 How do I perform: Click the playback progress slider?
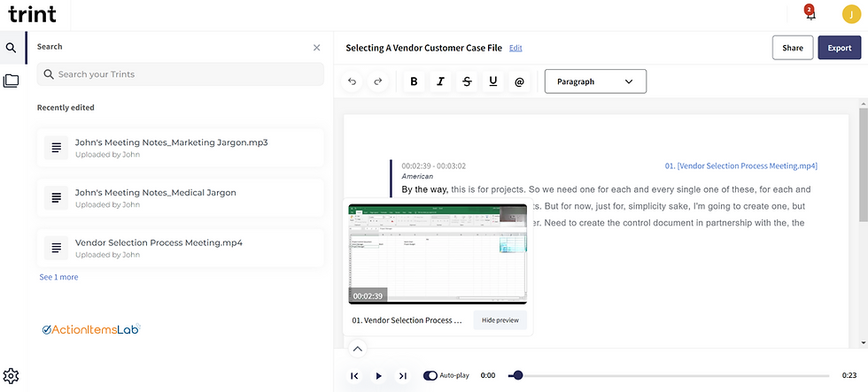coord(673,375)
